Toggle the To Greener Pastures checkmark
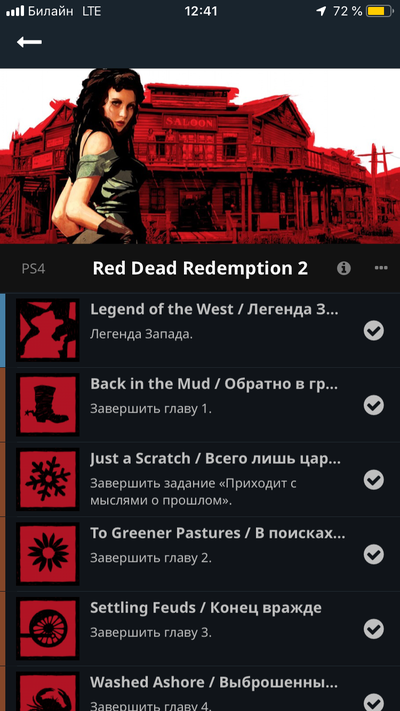This screenshot has width=400, height=711. 374,554
